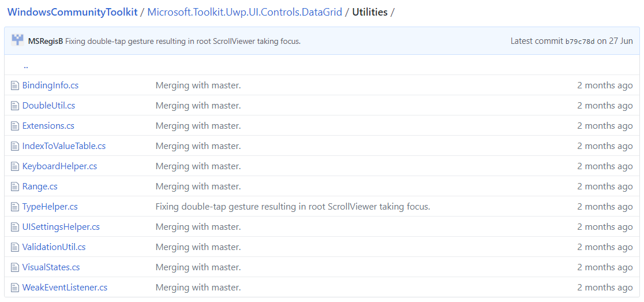The image size is (644, 302).
Task: Click the 'Utilities' current folder name
Action: [x=370, y=12]
